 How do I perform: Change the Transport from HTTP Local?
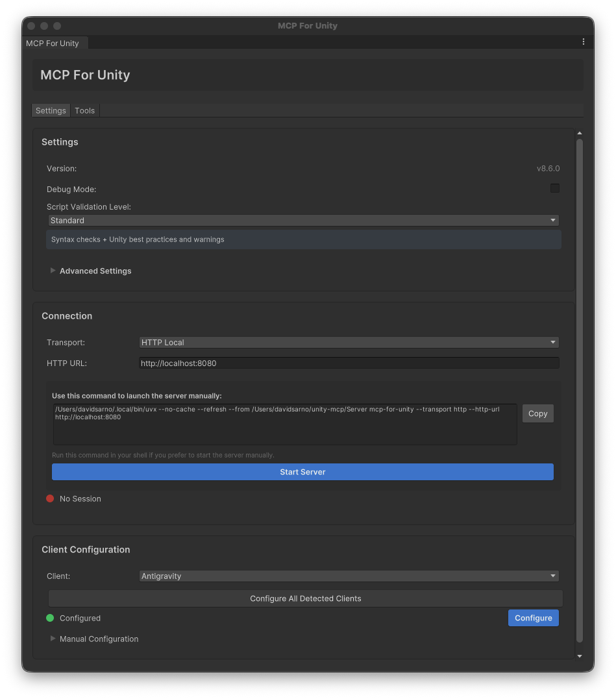click(349, 342)
